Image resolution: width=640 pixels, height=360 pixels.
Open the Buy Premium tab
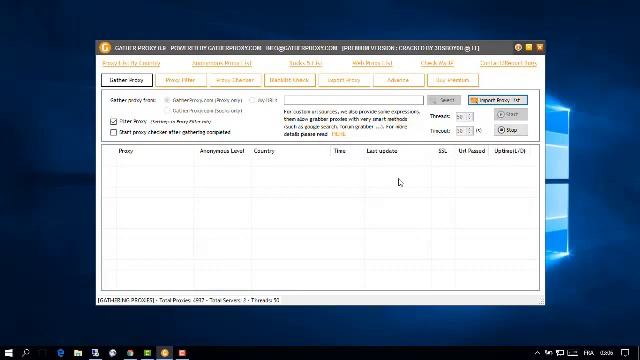453,80
